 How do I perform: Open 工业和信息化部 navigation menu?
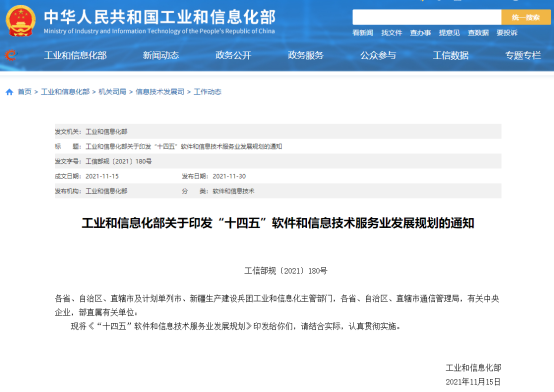click(x=75, y=55)
